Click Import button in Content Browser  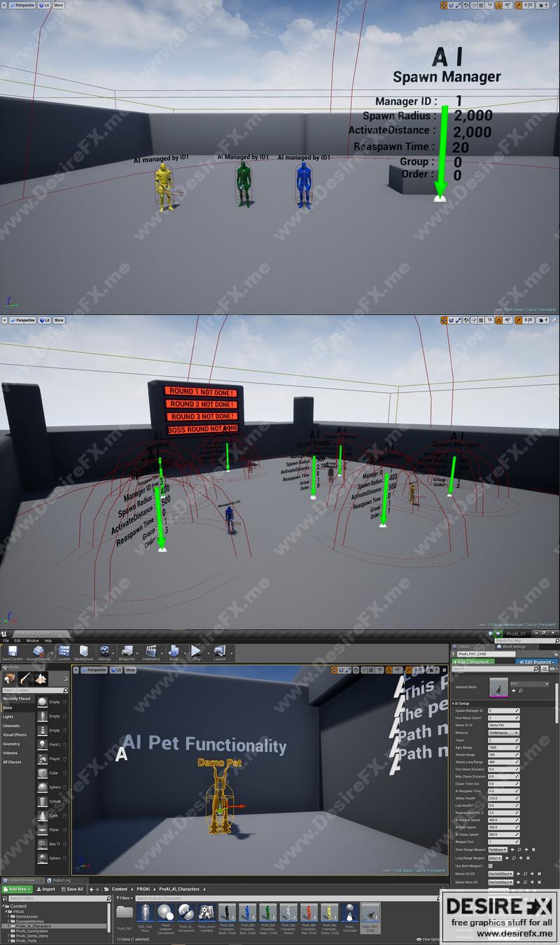45,889
